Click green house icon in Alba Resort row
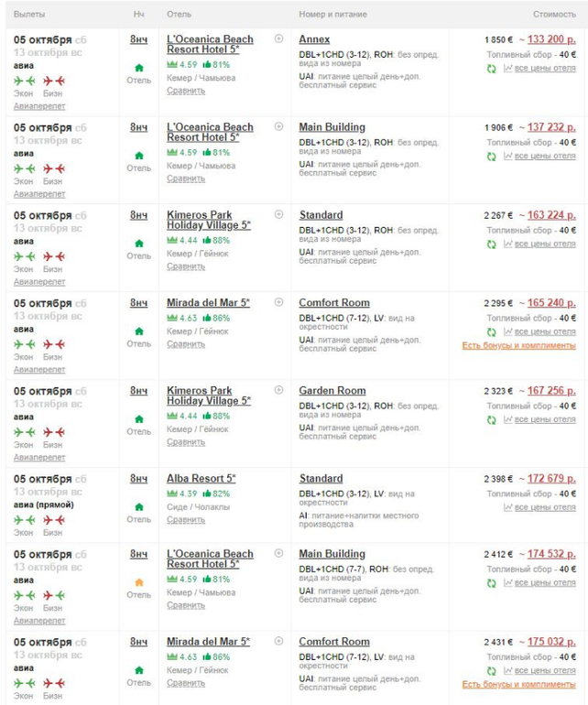Image resolution: width=588 pixels, height=705 pixels. [x=139, y=507]
